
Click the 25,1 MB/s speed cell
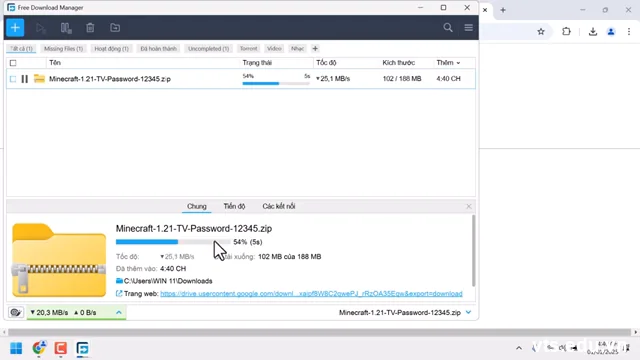(x=333, y=79)
